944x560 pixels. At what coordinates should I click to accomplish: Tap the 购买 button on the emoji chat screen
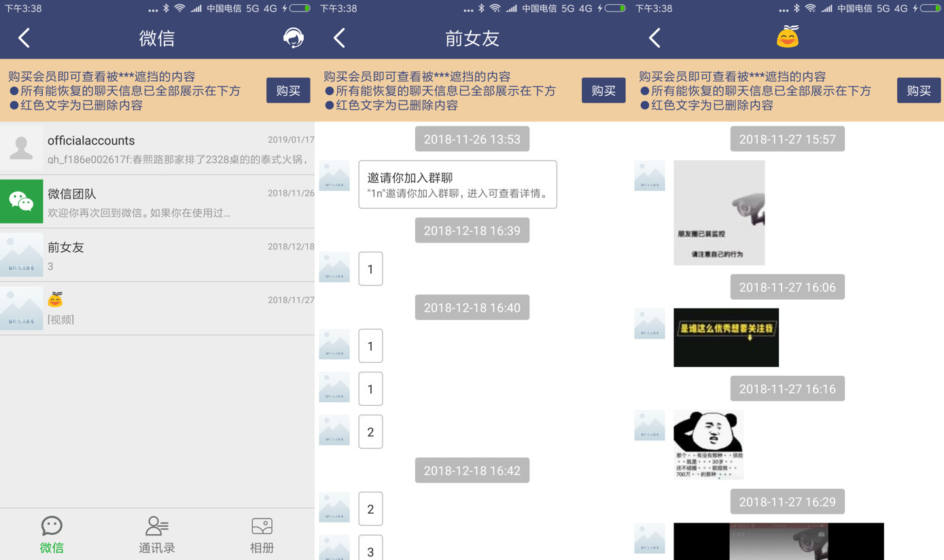(x=919, y=90)
